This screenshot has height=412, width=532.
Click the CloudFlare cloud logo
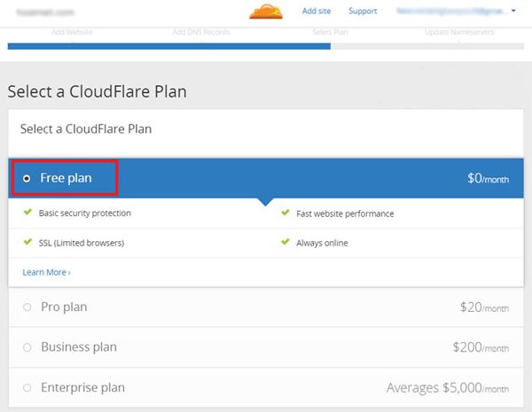[266, 12]
